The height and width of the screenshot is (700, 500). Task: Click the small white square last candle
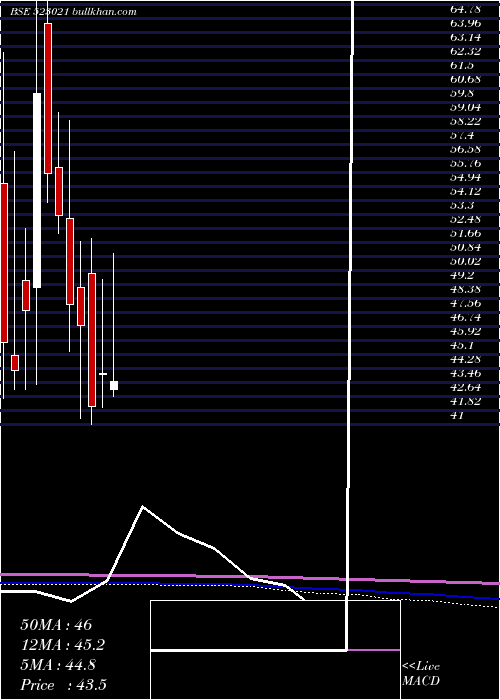pyautogui.click(x=114, y=385)
